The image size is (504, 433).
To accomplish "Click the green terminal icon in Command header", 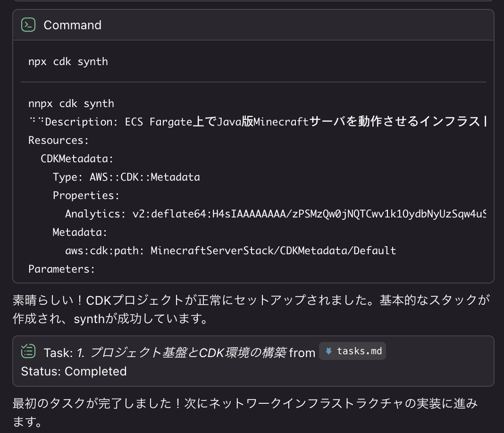I will pos(28,25).
